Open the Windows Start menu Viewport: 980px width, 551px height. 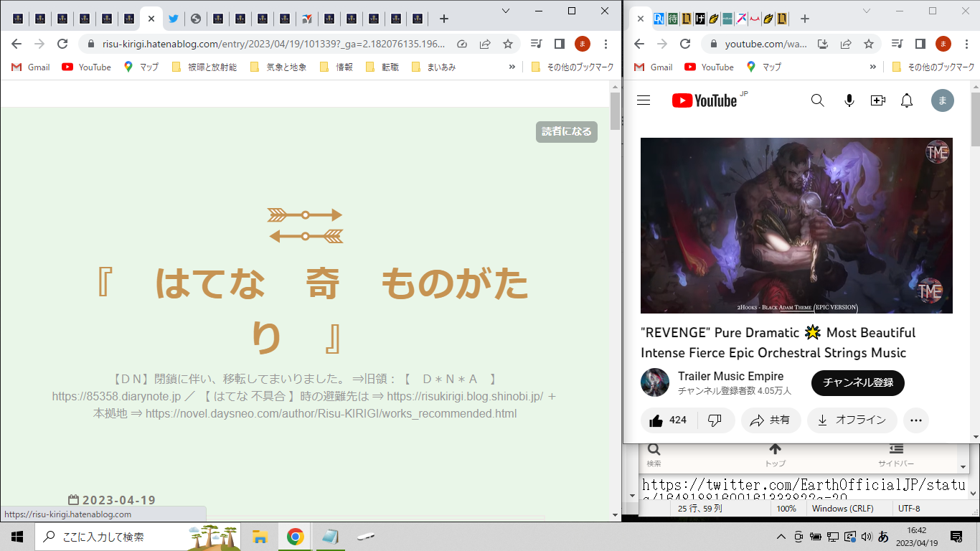tap(17, 537)
